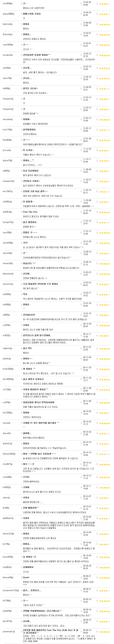
Task: Click the star rating of doll0515's review
Action: [x=105, y=212]
